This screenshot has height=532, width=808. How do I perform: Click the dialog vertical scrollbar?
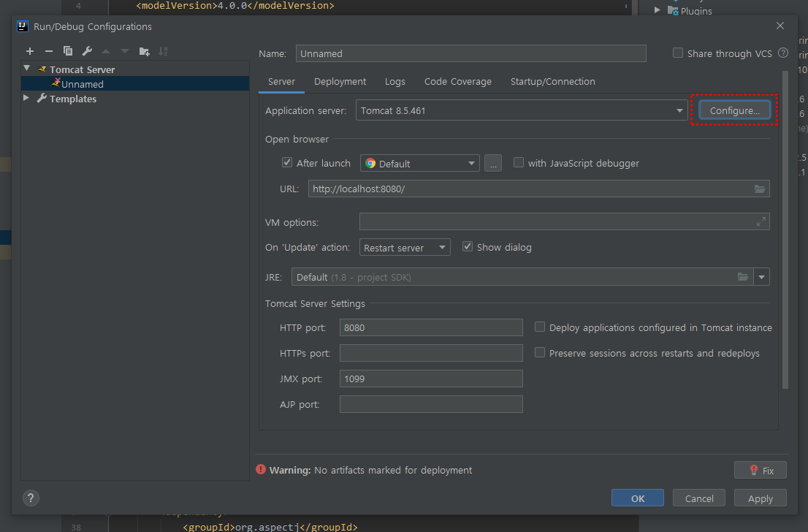pyautogui.click(x=785, y=229)
